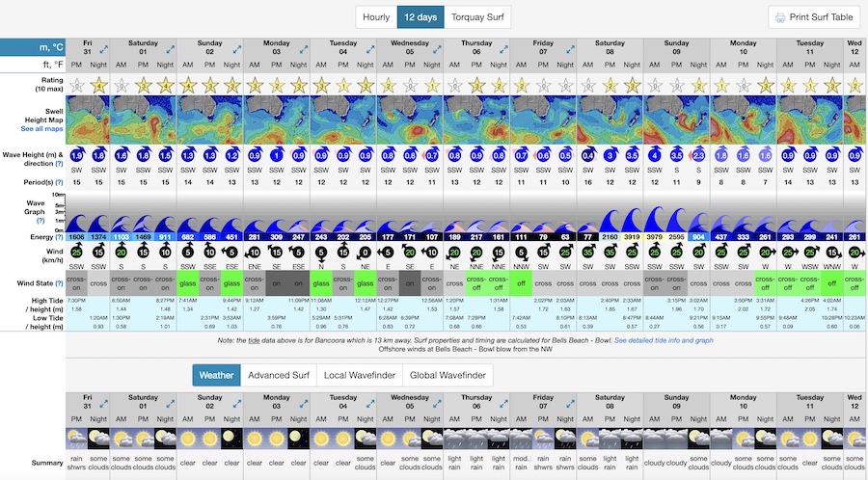Click the help icon beside Period(s)

[x=57, y=183]
